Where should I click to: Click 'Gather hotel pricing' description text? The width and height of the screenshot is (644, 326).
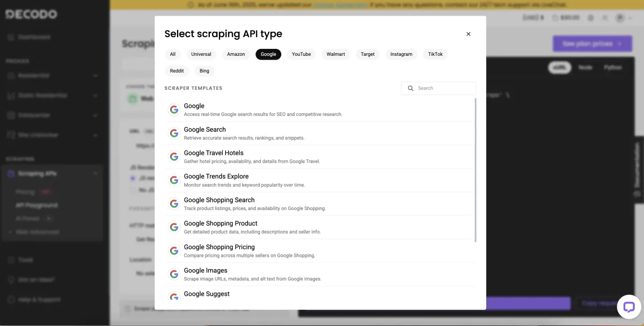(252, 161)
